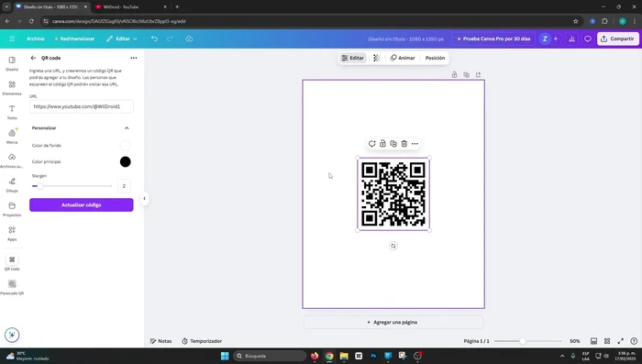Image resolution: width=642 pixels, height=364 pixels.
Task: Open the comments bubble icon
Action: click(x=588, y=39)
